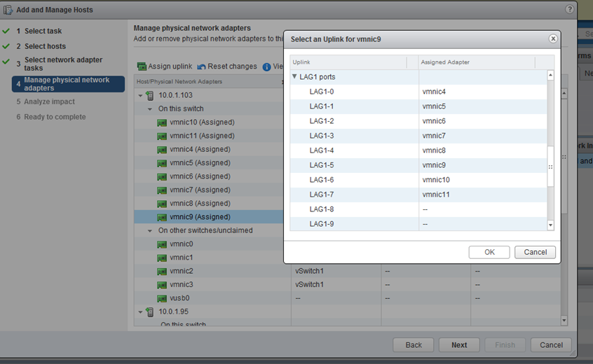Collapse the LAG1 ports group
593x364 pixels.
pos(294,76)
